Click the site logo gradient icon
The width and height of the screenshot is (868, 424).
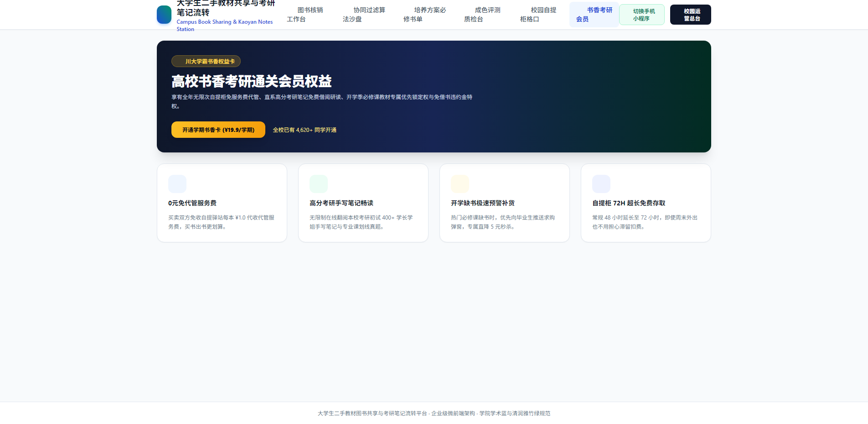click(x=164, y=15)
